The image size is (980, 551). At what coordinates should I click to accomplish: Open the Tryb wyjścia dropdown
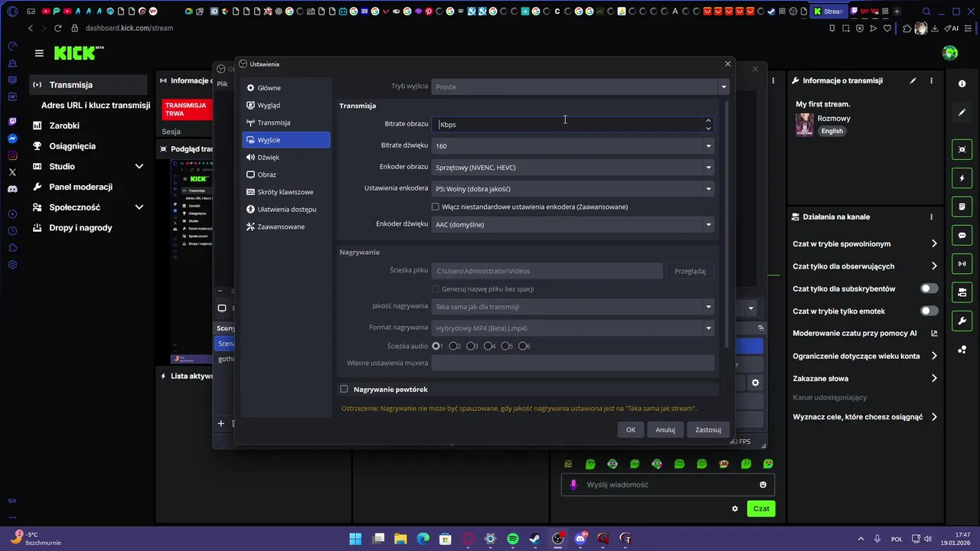click(x=580, y=86)
